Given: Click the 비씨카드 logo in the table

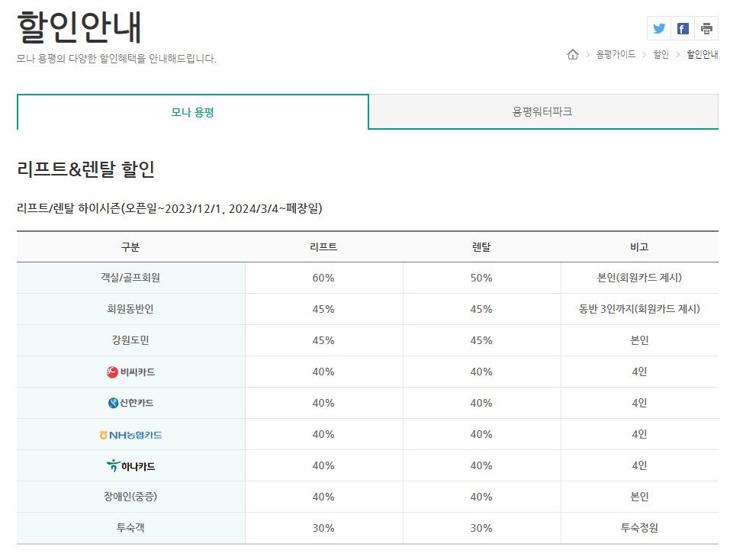Looking at the screenshot, I should pos(130,373).
